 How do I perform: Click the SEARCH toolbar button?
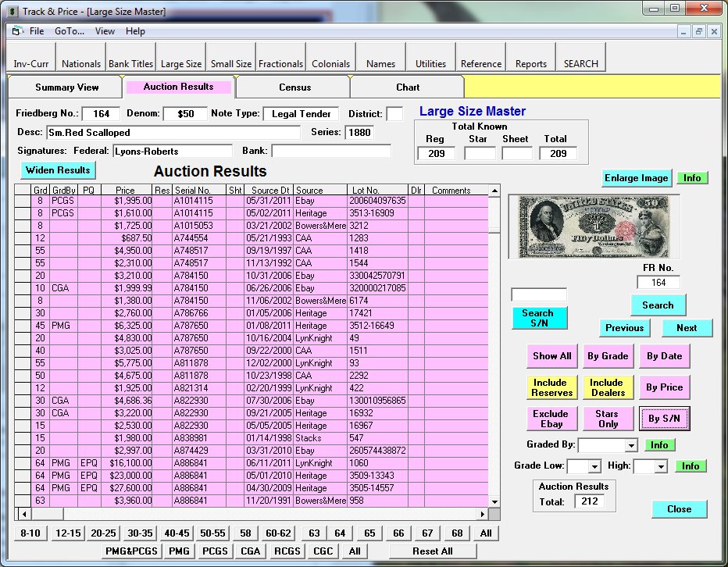[580, 64]
